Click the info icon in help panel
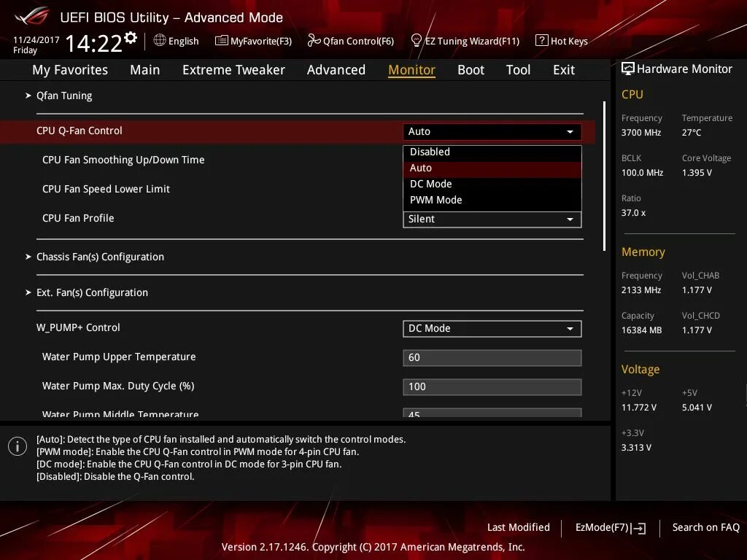This screenshot has height=560, width=747. [x=18, y=446]
